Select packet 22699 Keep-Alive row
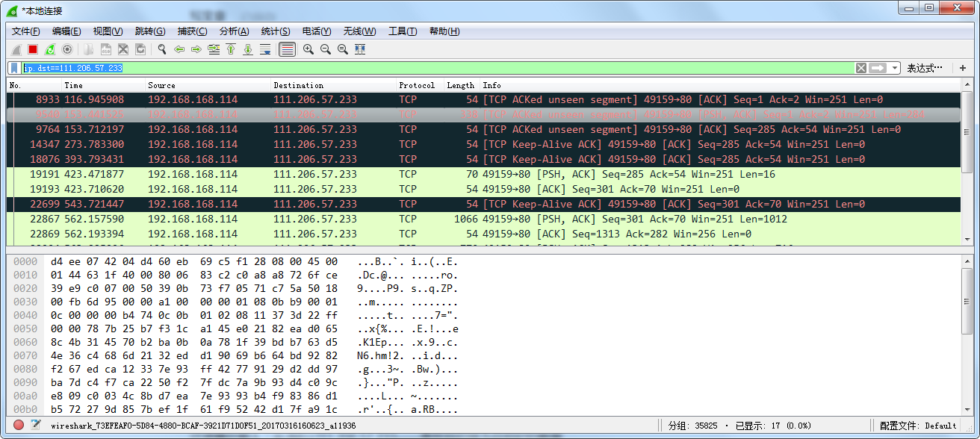The image size is (980, 439). click(484, 204)
